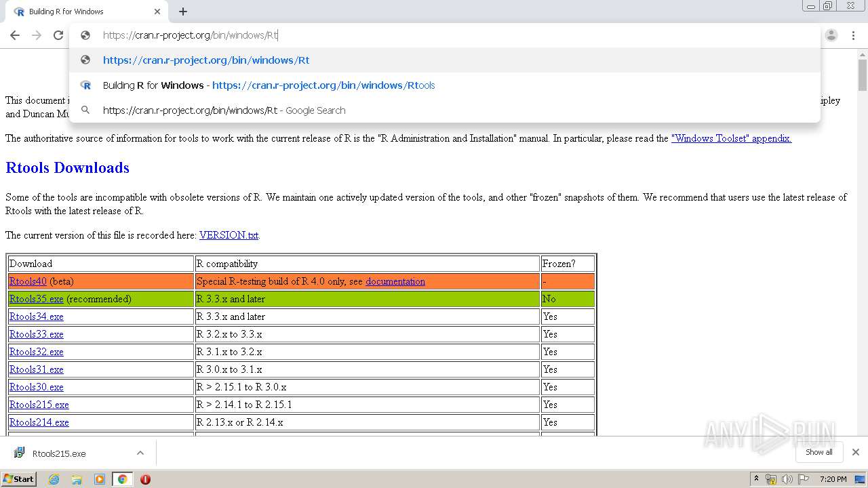
Task: Click the URL address bar field
Action: 444,35
